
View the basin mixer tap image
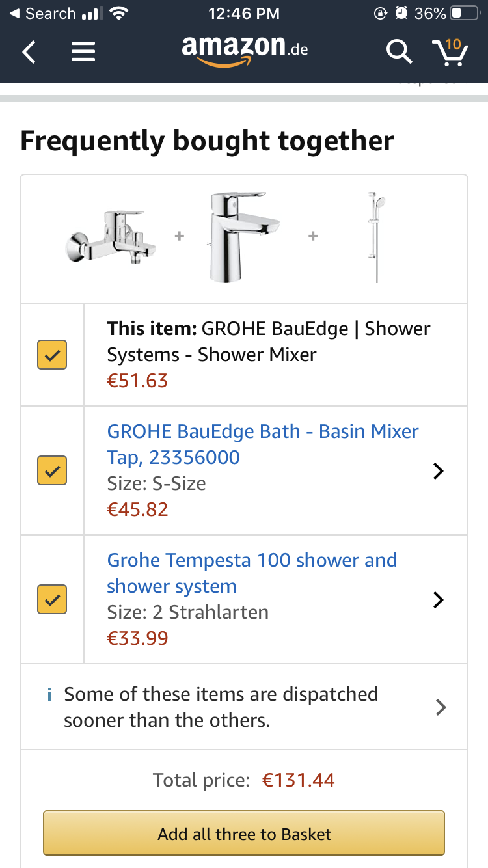point(243,237)
